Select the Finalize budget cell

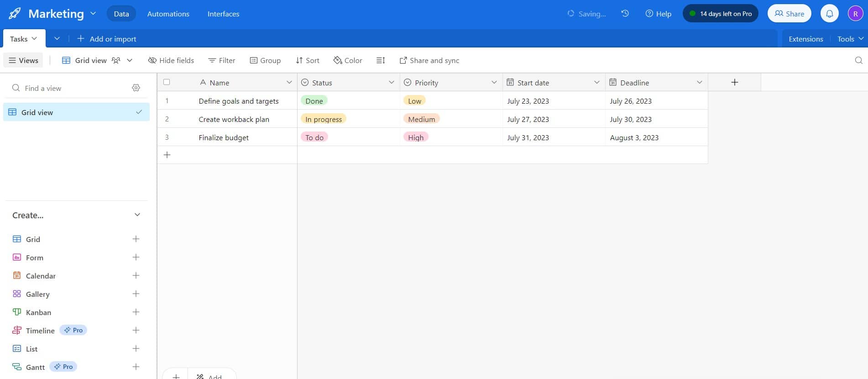click(227, 137)
